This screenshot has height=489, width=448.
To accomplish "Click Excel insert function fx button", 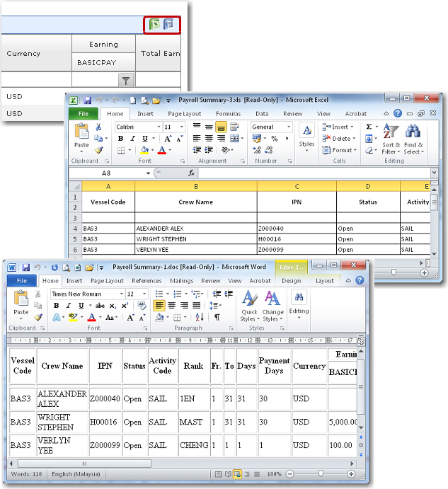I will pyautogui.click(x=191, y=173).
